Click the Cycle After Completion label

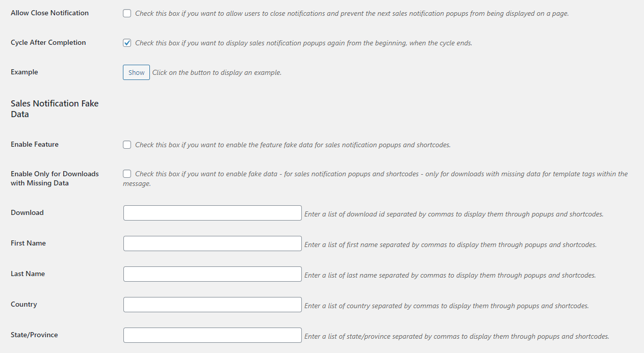(x=48, y=42)
